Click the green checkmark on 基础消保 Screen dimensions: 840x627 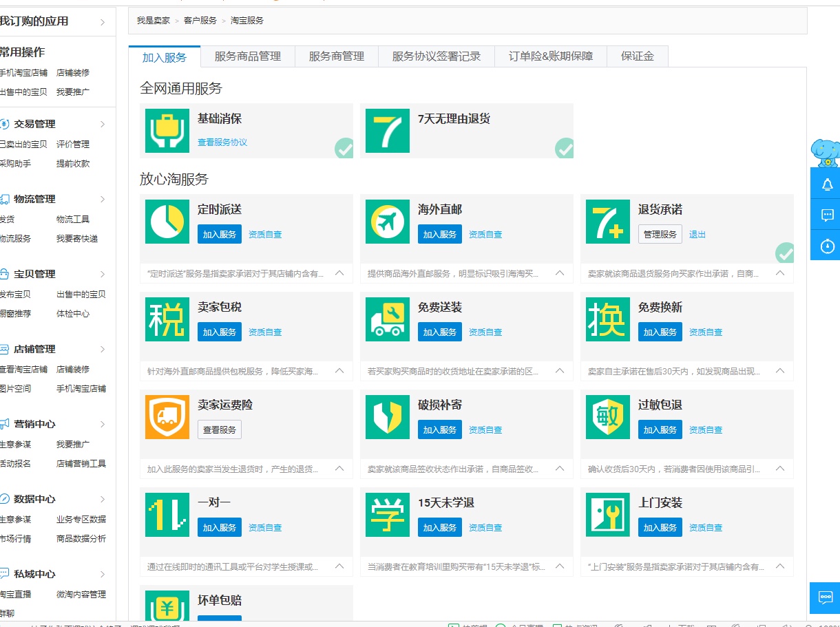click(344, 148)
